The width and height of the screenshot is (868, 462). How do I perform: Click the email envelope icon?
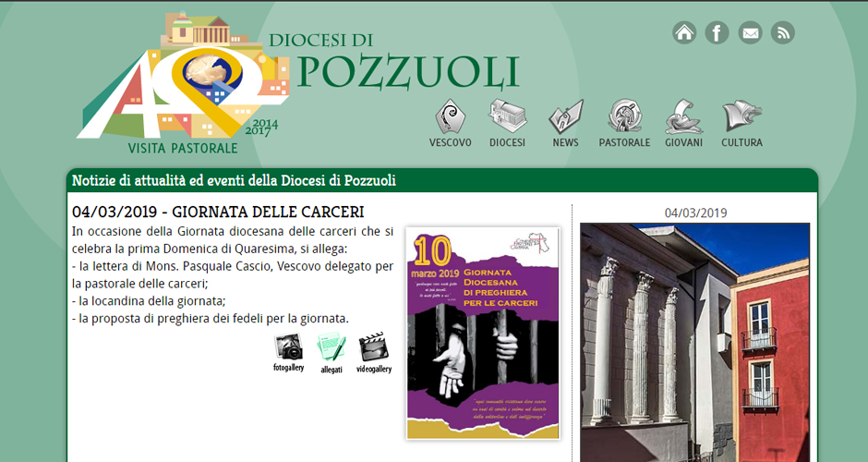[750, 32]
